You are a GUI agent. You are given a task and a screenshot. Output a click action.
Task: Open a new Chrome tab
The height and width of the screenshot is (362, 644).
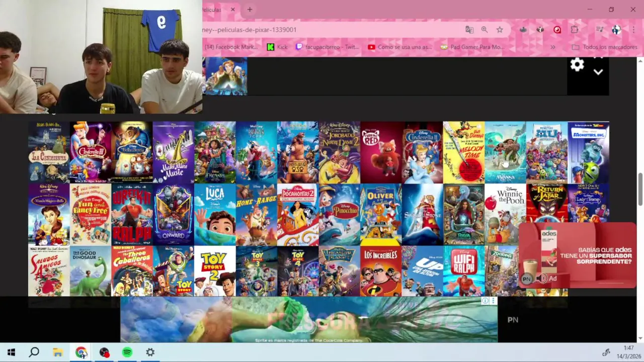pyautogui.click(x=250, y=10)
